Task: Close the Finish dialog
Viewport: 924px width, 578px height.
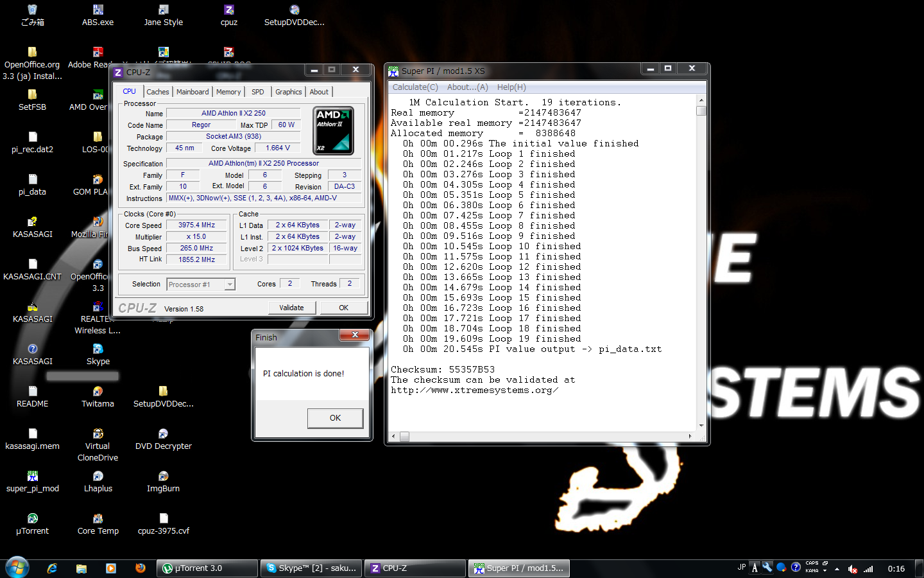Action: click(x=354, y=335)
